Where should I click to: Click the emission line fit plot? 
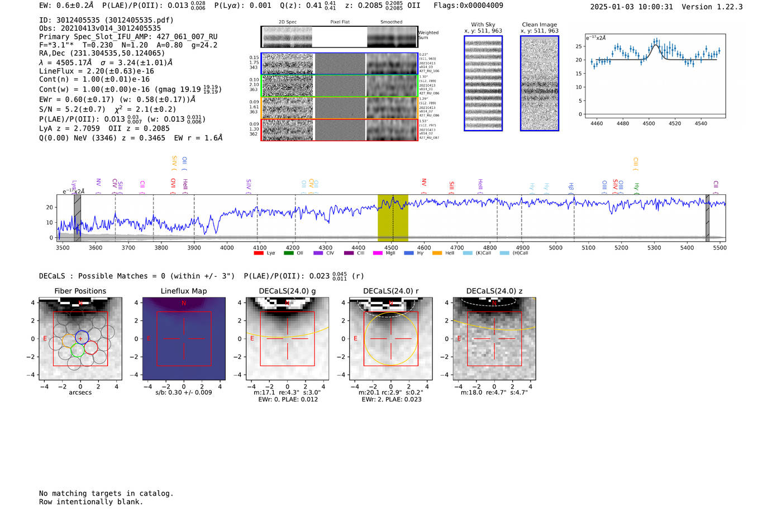pos(655,75)
